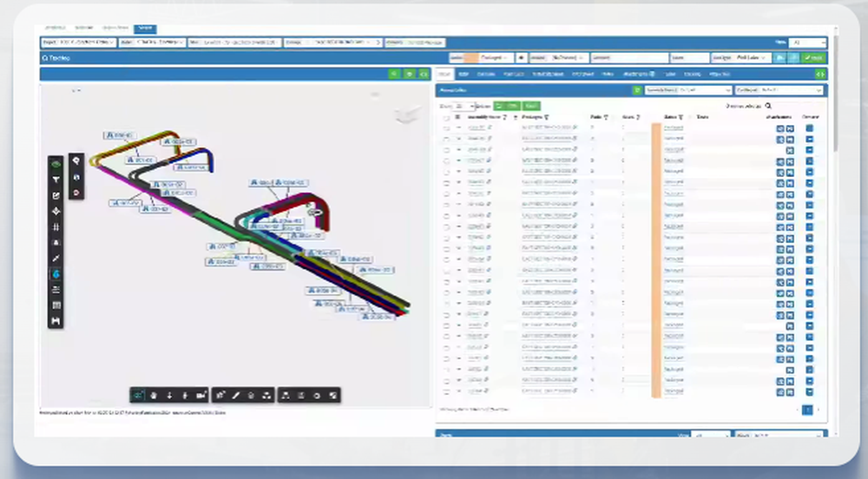
Task: Click the first green button beside Show entries
Action: [507, 106]
